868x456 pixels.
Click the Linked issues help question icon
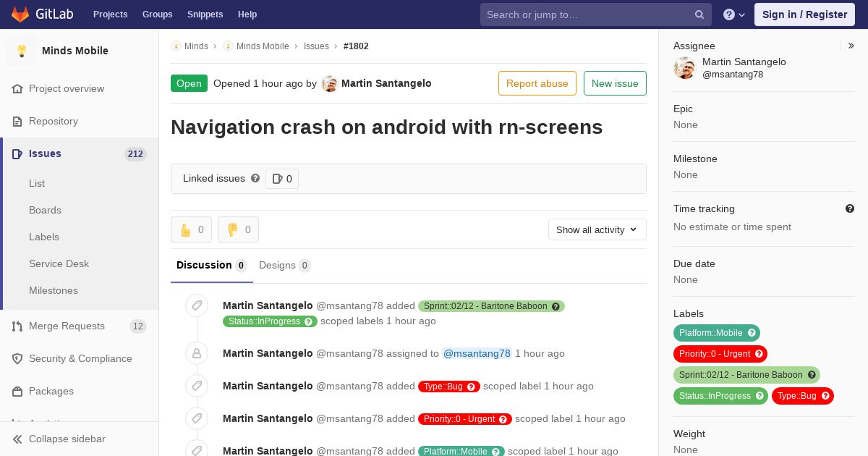255,178
